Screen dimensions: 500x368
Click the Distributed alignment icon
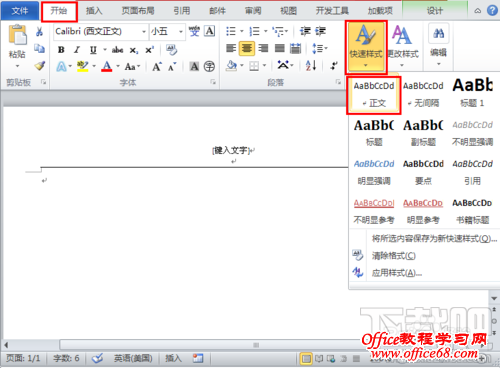point(295,48)
